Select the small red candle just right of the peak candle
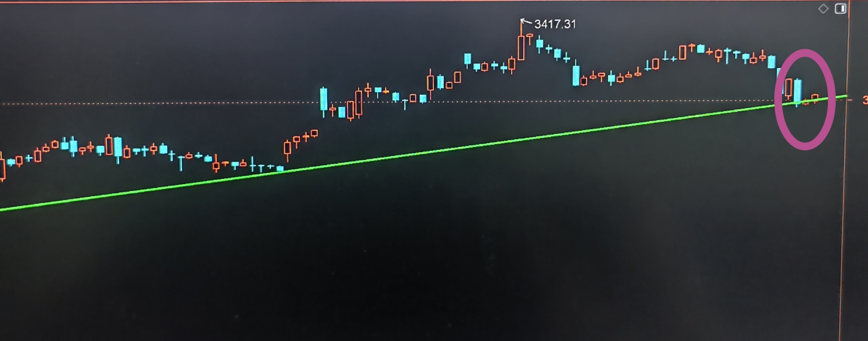The height and width of the screenshot is (341, 868). click(530, 38)
